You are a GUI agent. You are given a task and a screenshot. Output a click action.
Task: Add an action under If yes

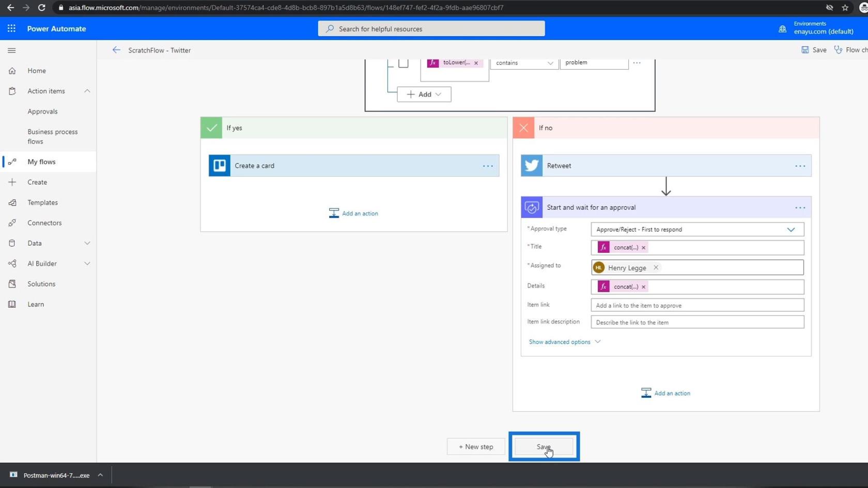[353, 213]
